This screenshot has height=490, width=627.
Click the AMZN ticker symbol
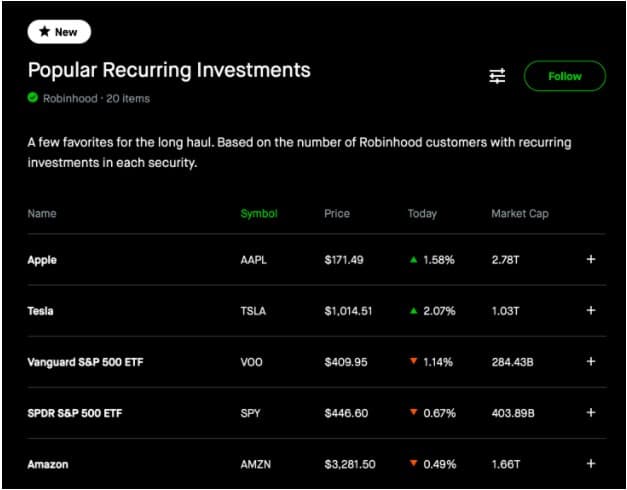coord(256,464)
